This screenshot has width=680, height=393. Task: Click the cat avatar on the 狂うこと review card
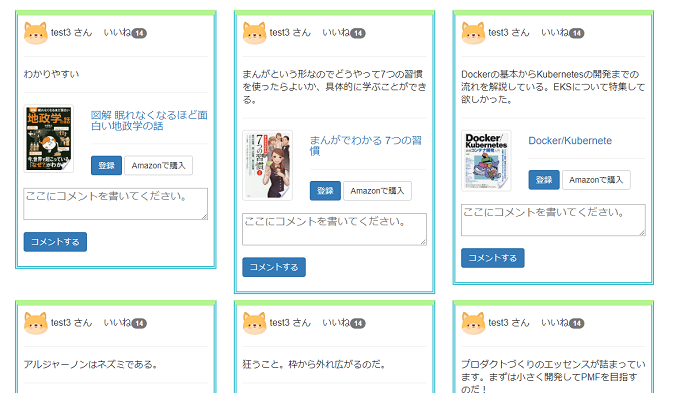coord(255,323)
